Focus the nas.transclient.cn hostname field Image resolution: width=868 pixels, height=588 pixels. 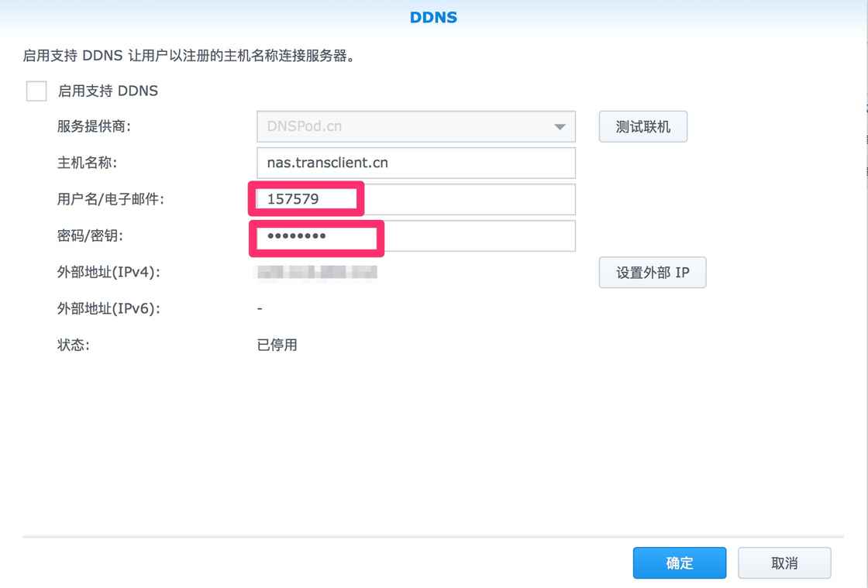click(x=415, y=163)
